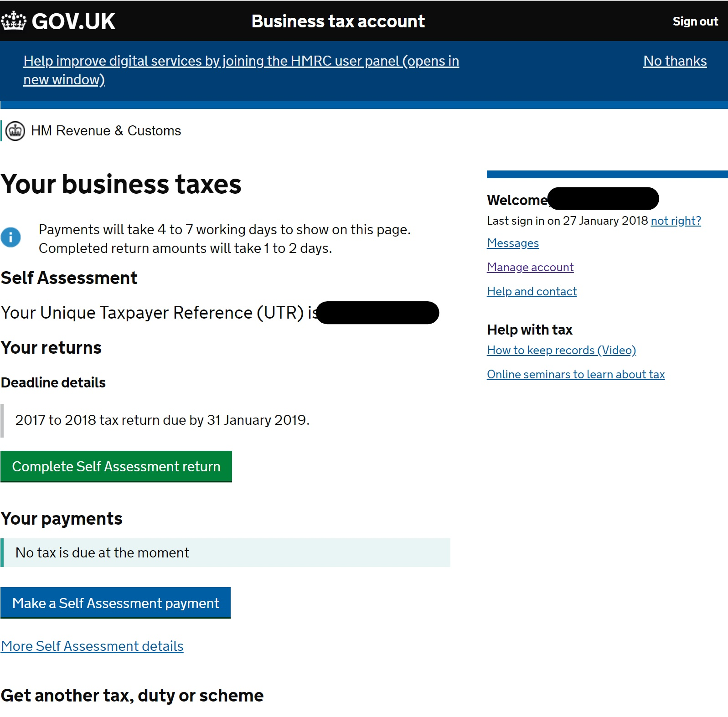728x717 pixels.
Task: Dismiss the banner with No thanks
Action: click(675, 61)
